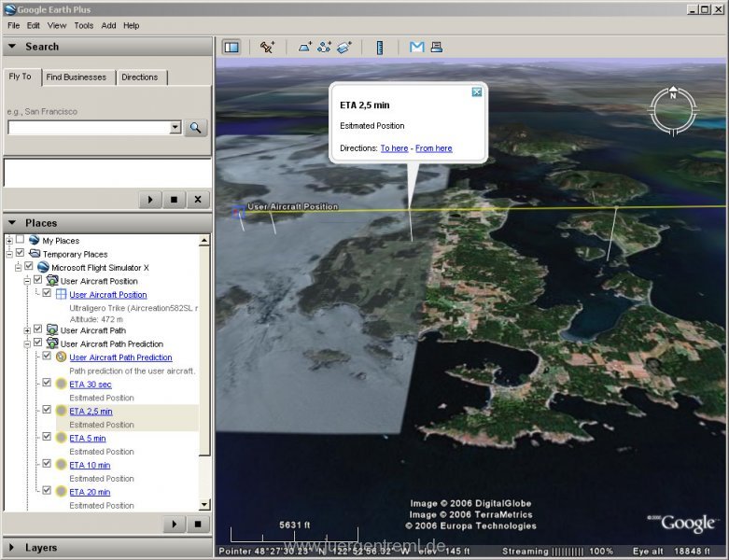Switch to the Directions tab
The width and height of the screenshot is (729, 560).
[x=139, y=77]
